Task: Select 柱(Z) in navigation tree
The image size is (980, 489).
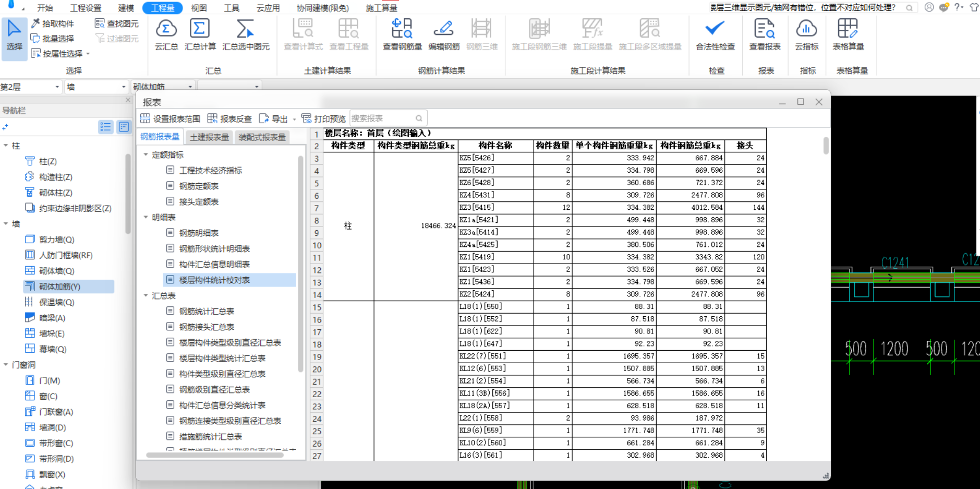Action: point(47,162)
